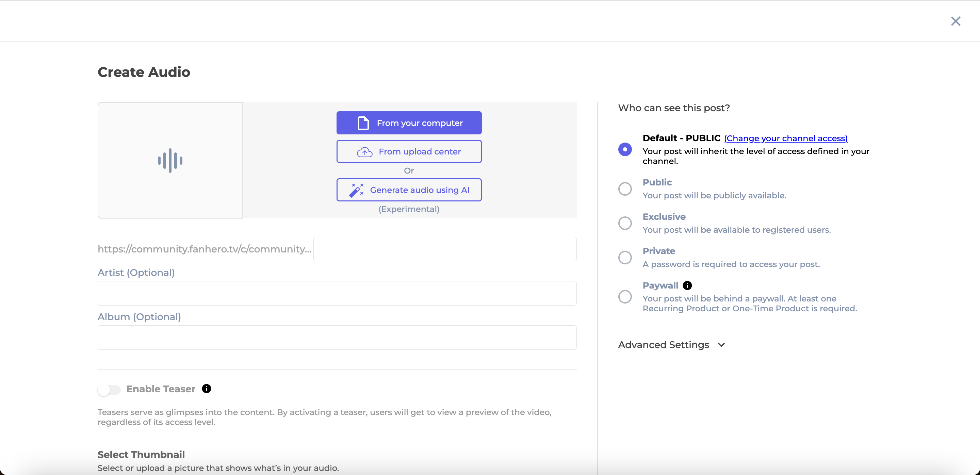Open the Change your channel access link
This screenshot has height=475, width=980.
point(786,138)
